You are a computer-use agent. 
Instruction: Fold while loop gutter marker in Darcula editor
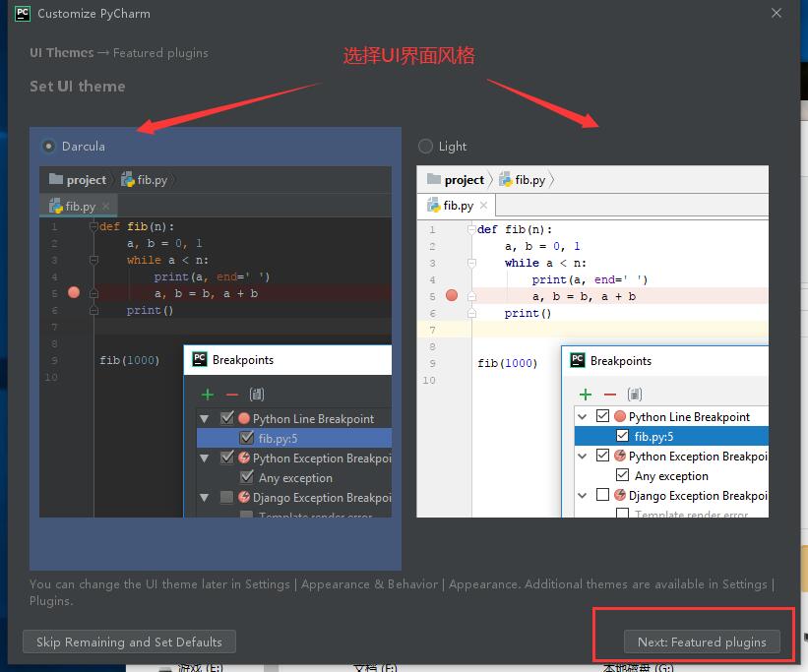[x=93, y=260]
